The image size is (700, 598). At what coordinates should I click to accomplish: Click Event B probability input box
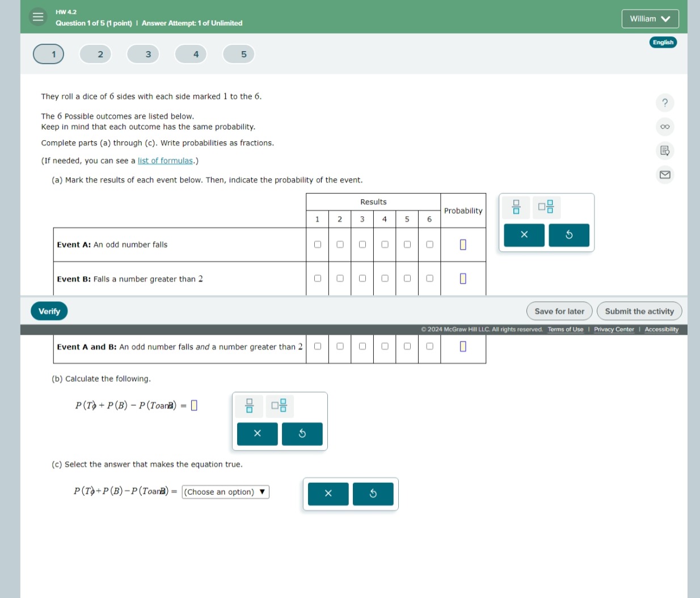point(463,279)
